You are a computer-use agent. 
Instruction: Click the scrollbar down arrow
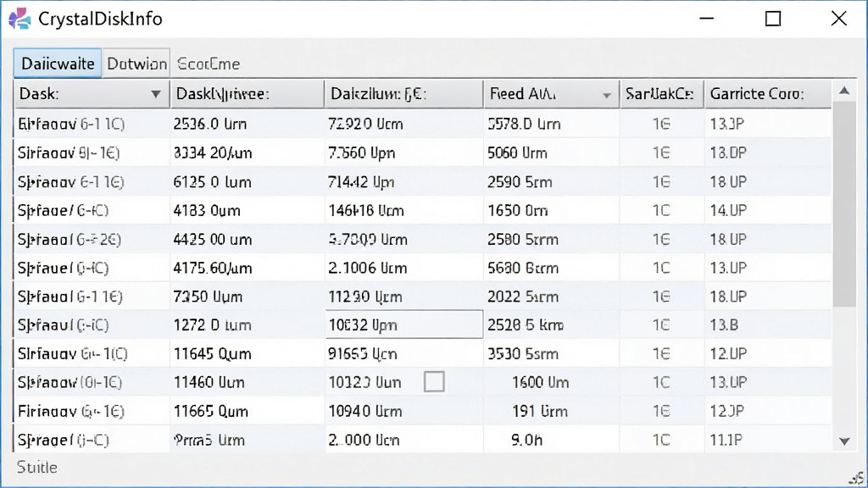click(844, 441)
